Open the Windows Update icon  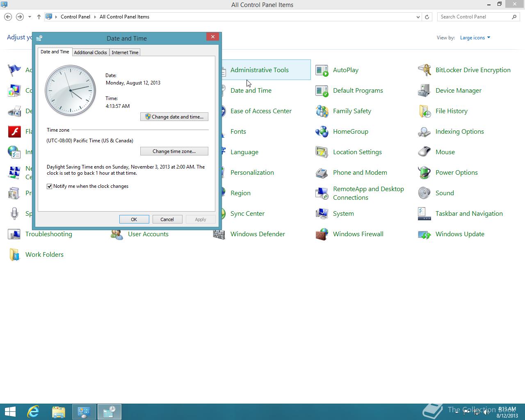coord(425,234)
